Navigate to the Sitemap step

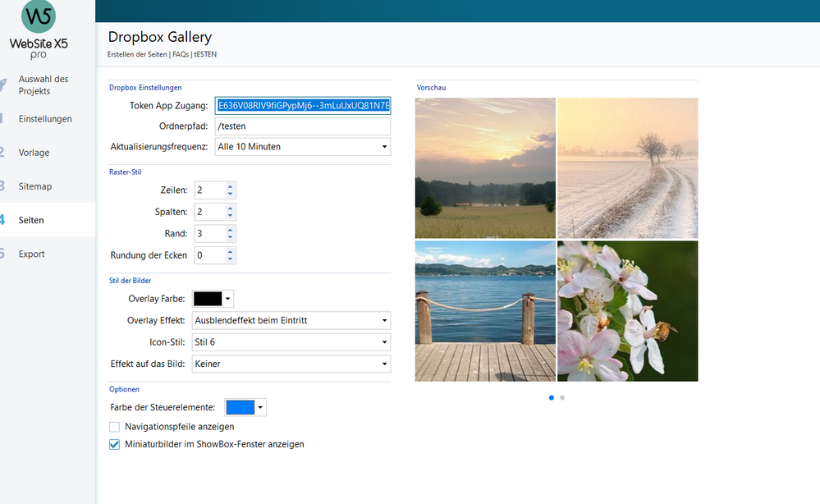point(35,186)
